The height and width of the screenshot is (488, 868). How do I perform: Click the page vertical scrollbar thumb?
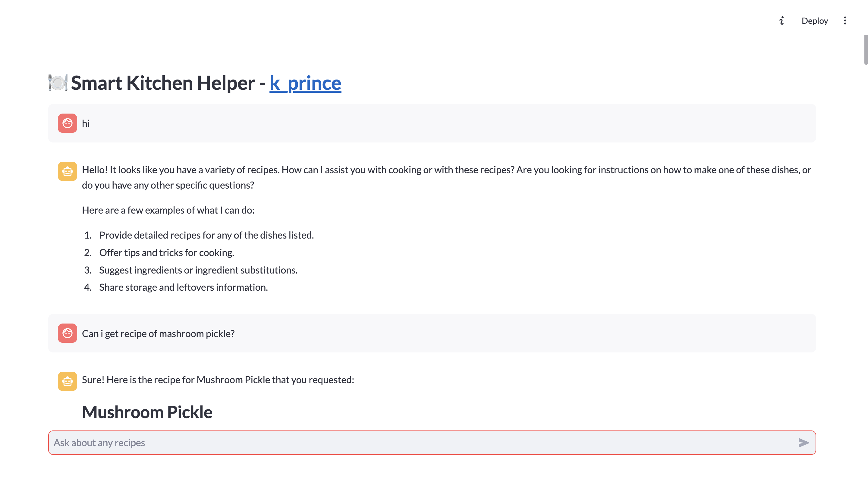(x=866, y=49)
